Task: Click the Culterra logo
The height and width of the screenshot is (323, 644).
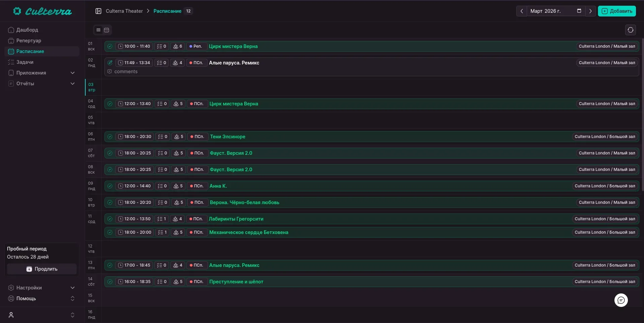Action: pyautogui.click(x=42, y=11)
